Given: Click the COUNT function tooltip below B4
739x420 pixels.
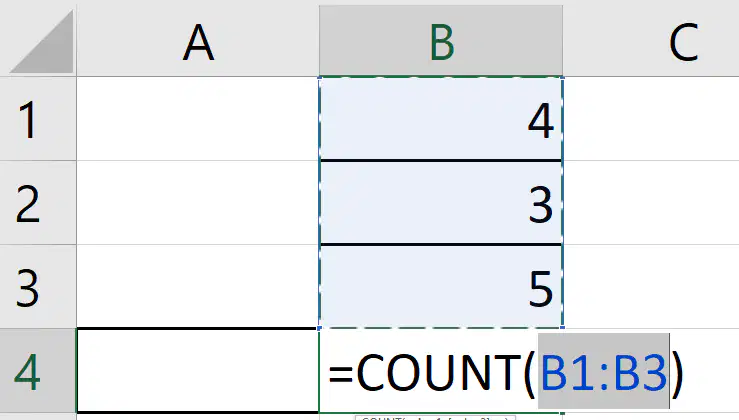Looking at the screenshot, I should click(435, 418).
